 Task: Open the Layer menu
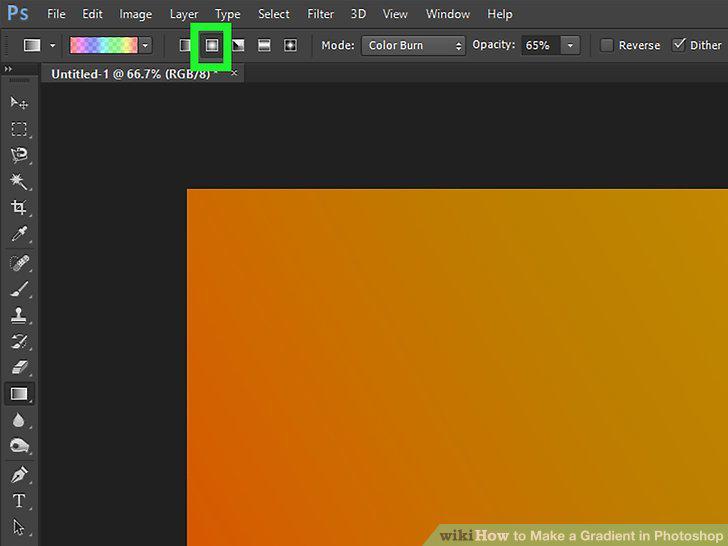[x=184, y=14]
